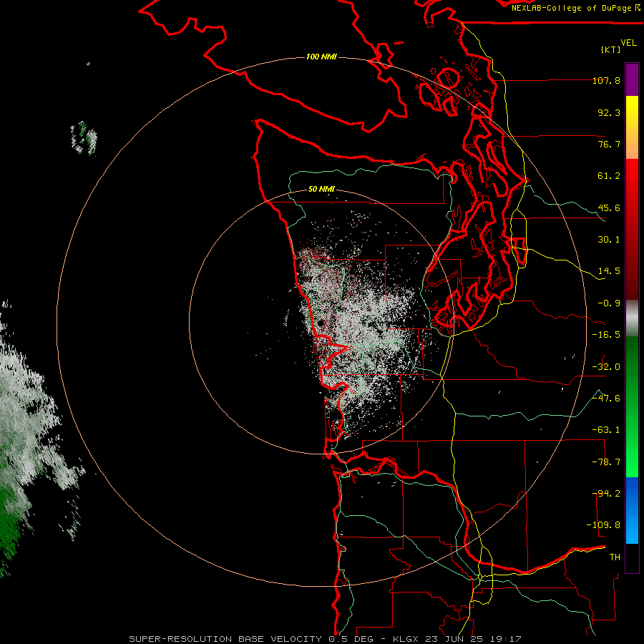644x644 pixels.
Task: Select the 76.7 velocity scale value
Action: coord(609,144)
